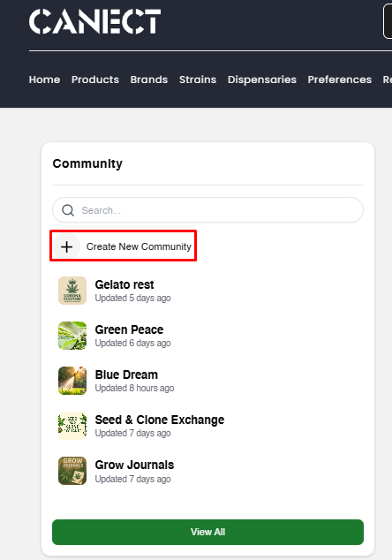Click the community Search field
The image size is (392, 560).
click(x=207, y=210)
